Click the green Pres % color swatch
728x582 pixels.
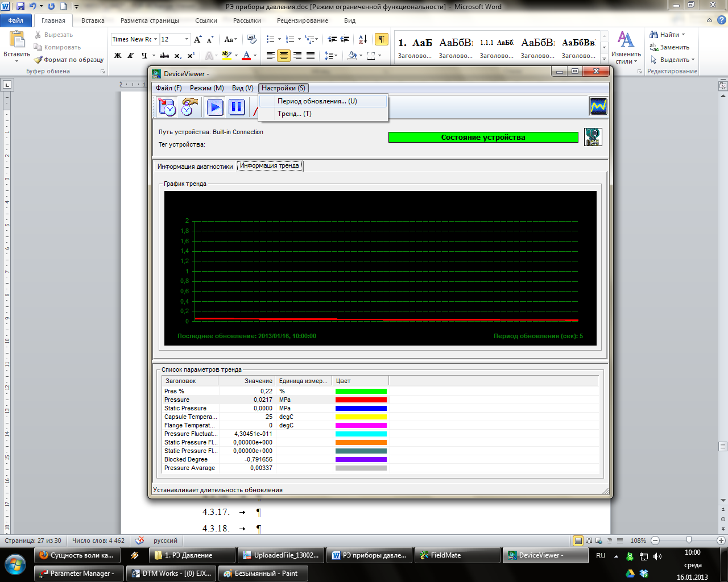click(361, 391)
